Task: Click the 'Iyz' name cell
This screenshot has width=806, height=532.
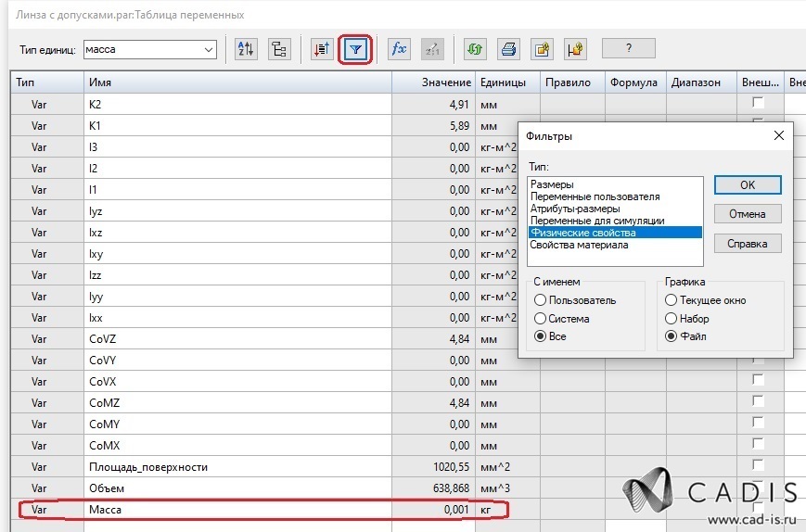Action: point(237,211)
